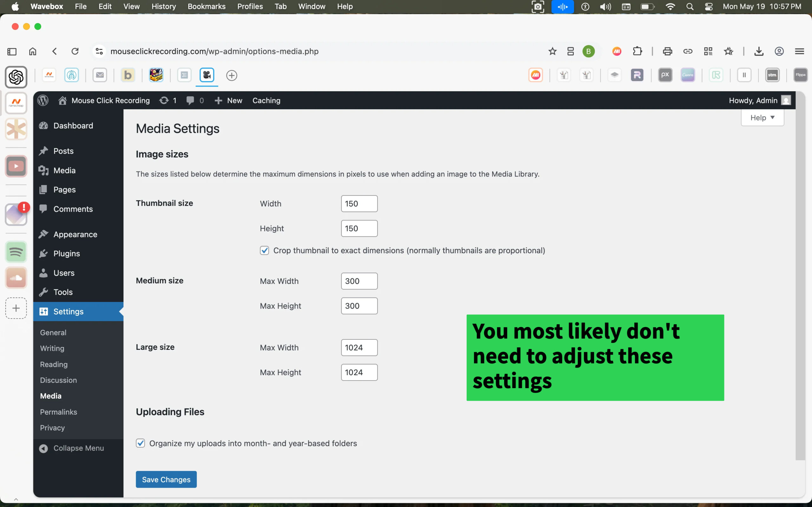Bookmark page with star icon in address bar
Screen dimensions: 812x507
pyautogui.click(x=552, y=51)
